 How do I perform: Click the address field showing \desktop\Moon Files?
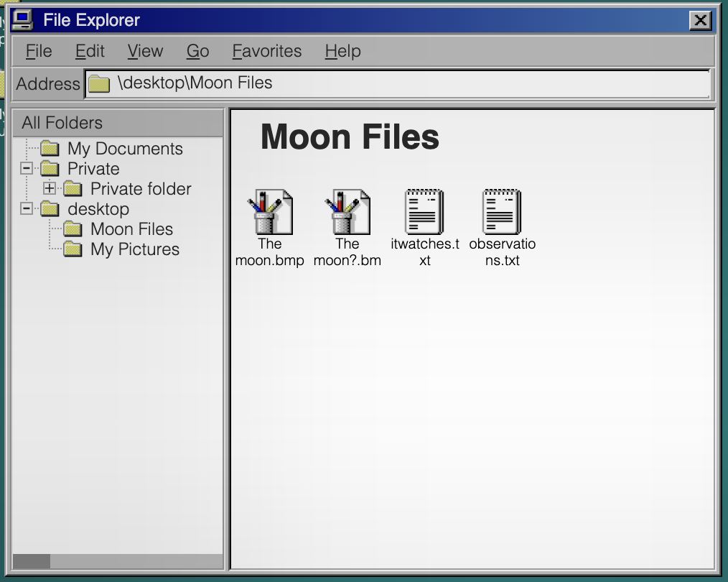pyautogui.click(x=398, y=83)
